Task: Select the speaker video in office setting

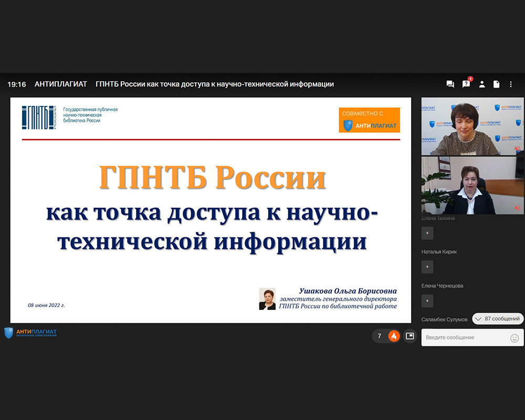Action: pyautogui.click(x=472, y=185)
